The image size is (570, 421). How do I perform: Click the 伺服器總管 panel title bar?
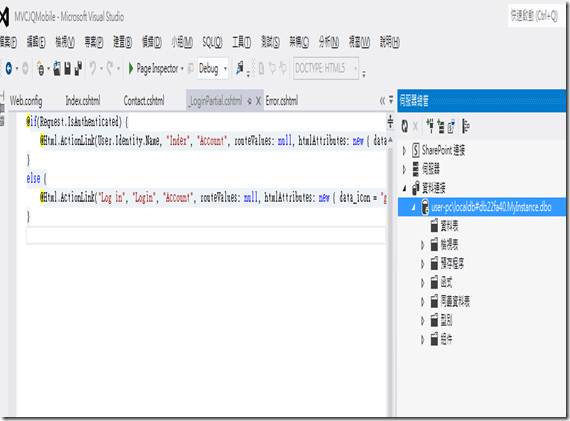[482, 100]
